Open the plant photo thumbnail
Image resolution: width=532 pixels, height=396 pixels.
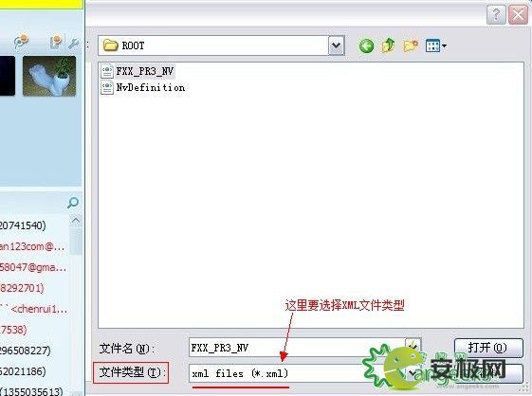(x=49, y=77)
